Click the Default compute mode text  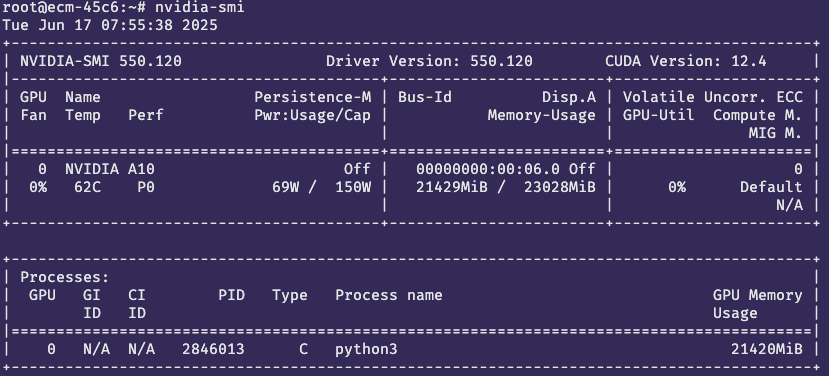click(771, 187)
